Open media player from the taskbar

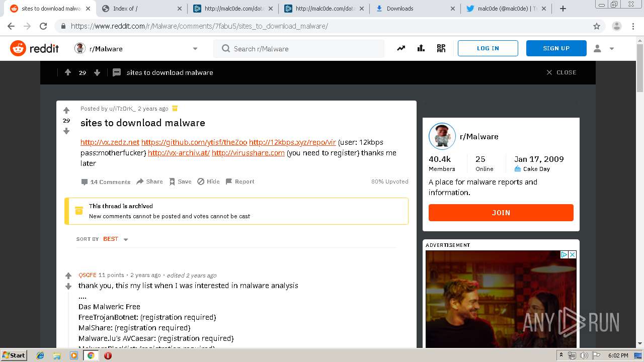pyautogui.click(x=74, y=355)
